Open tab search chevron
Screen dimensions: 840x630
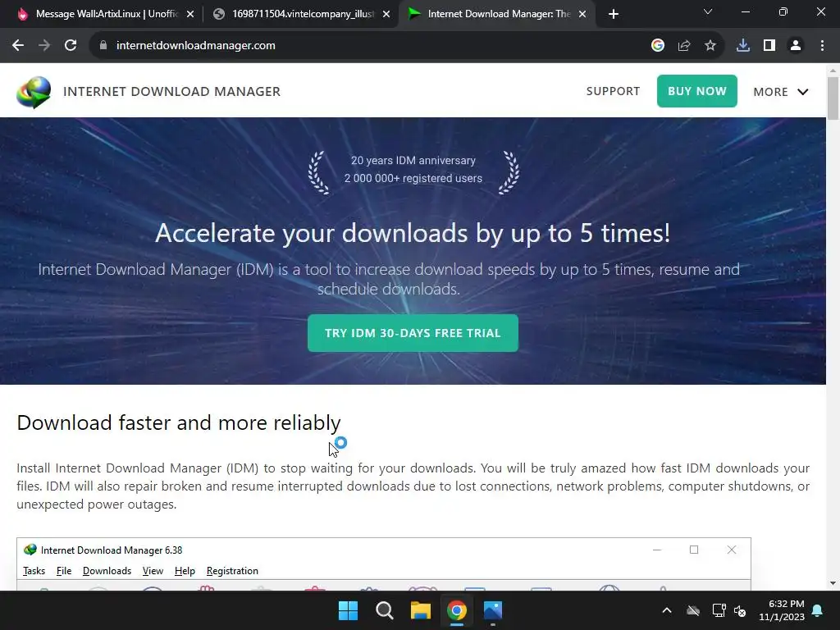pos(708,11)
